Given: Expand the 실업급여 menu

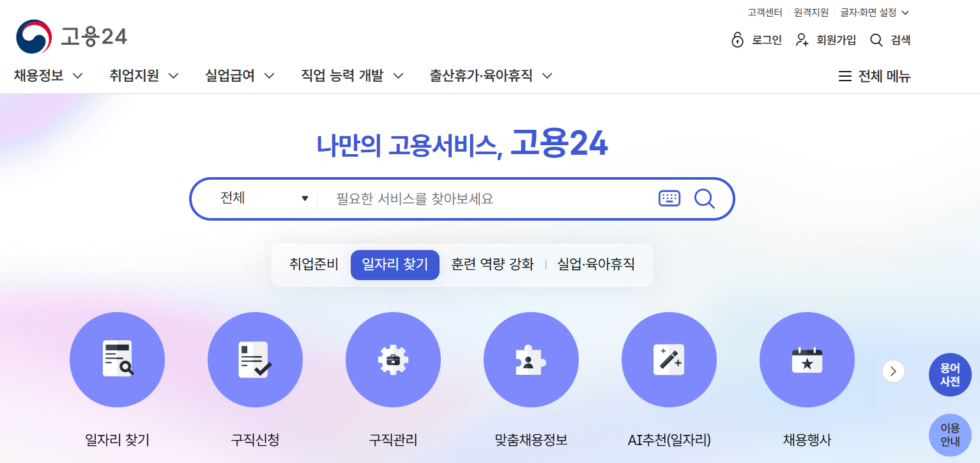Looking at the screenshot, I should point(240,76).
